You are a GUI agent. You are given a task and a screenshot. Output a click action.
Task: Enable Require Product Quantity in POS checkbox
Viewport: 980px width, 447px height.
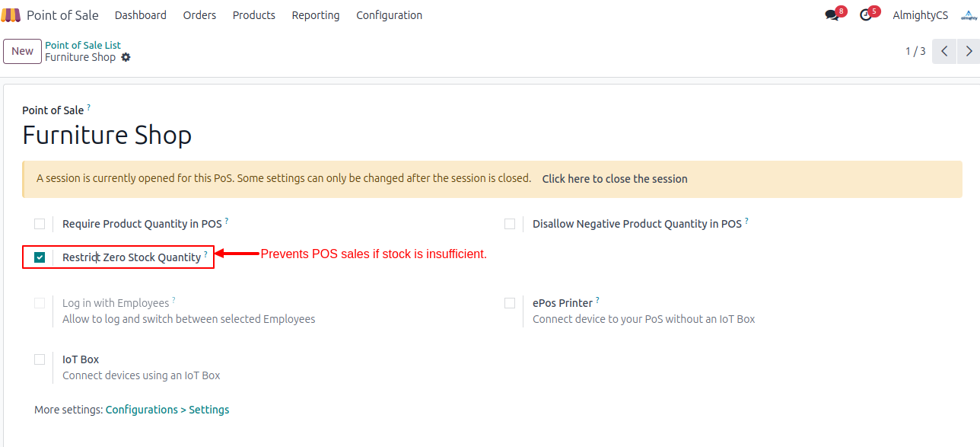[40, 224]
